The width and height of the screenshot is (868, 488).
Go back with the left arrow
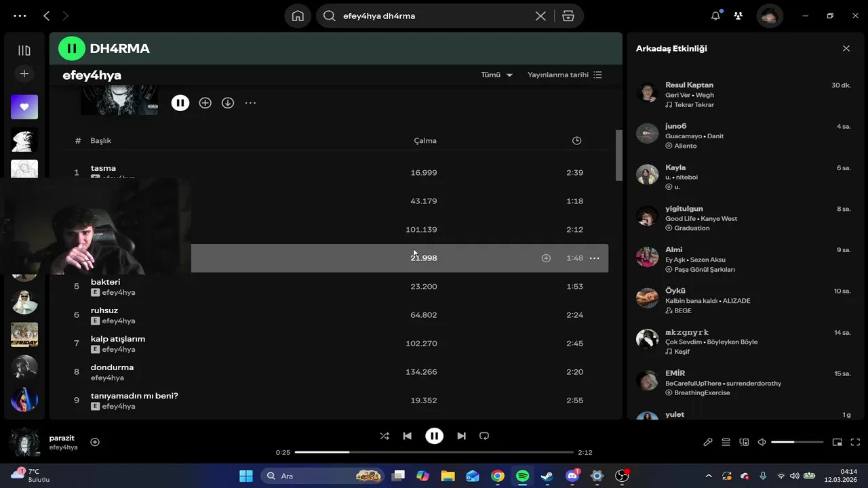(x=46, y=16)
